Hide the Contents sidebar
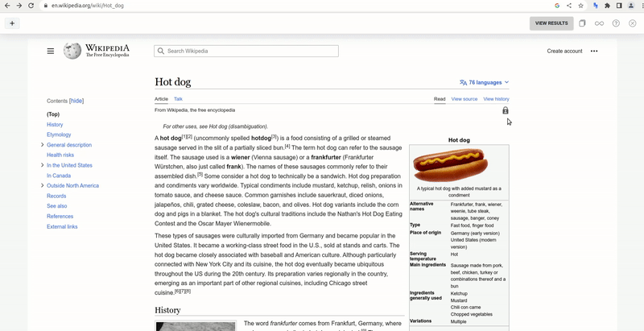Screen dimensions: 644x331 pyautogui.click(x=76, y=101)
